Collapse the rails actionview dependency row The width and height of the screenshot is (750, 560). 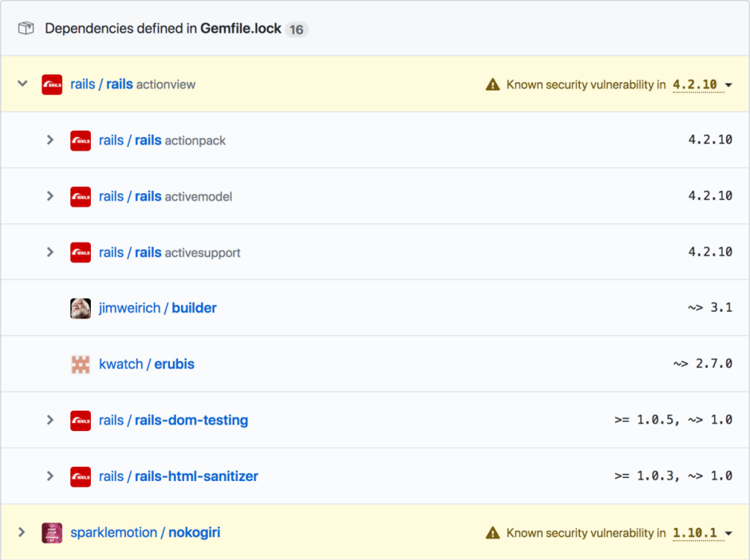tap(23, 83)
